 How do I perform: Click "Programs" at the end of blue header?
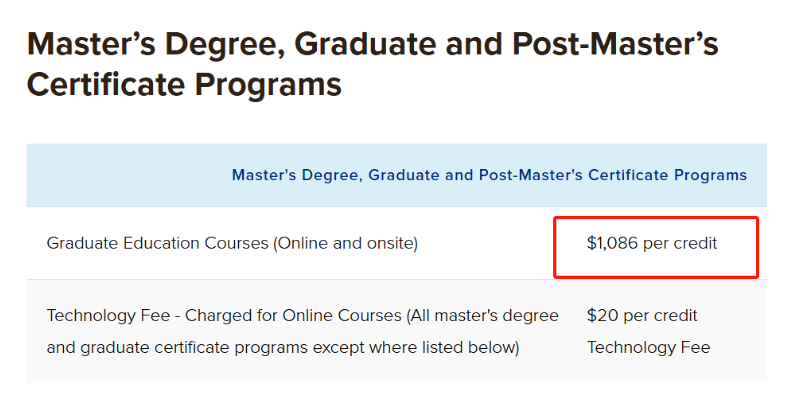tap(711, 175)
